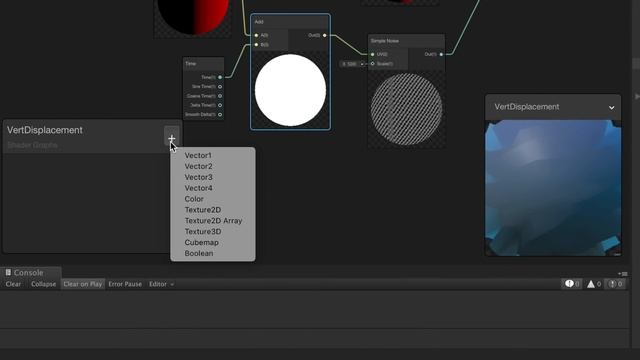This screenshot has width=640, height=360.
Task: Click the VertDisplacement Blackboard title text
Action: tap(44, 130)
